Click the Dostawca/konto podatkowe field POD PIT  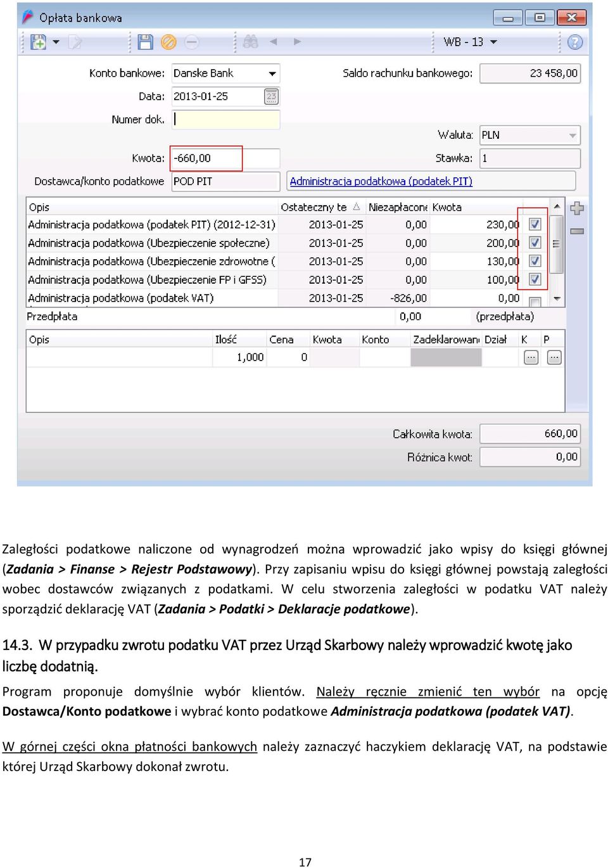225,181
